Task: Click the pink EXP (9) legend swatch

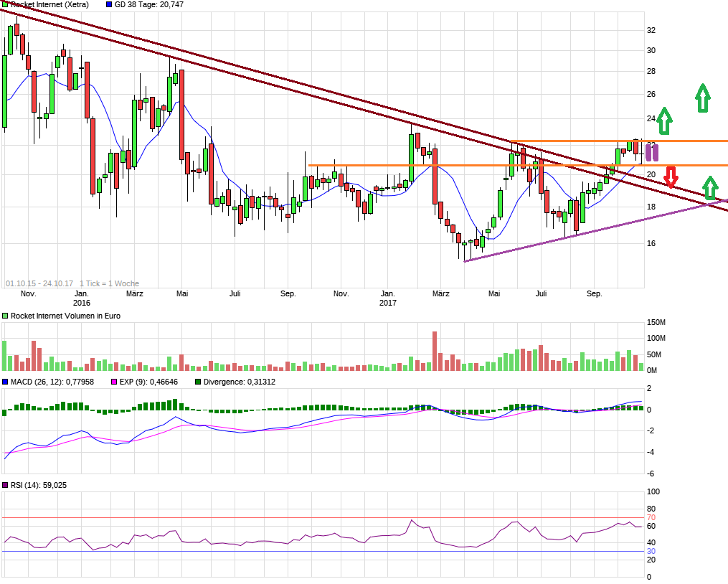Action: point(114,382)
